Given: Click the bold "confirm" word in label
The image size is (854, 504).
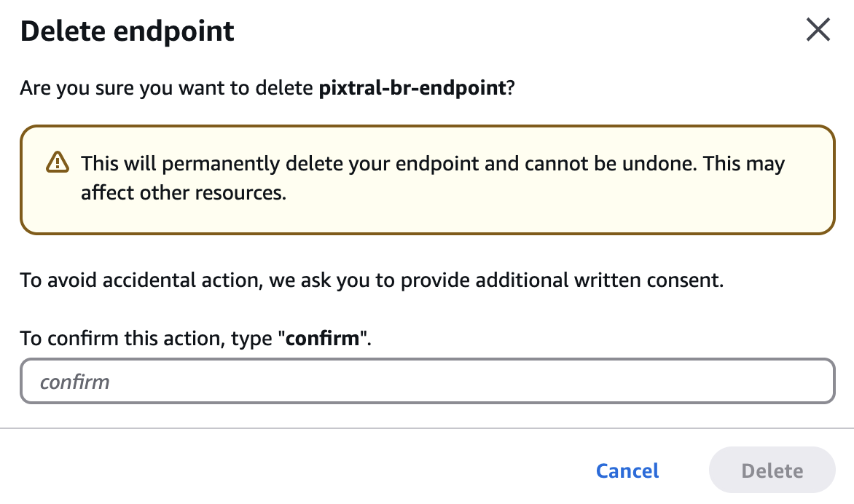Looking at the screenshot, I should point(324,339).
